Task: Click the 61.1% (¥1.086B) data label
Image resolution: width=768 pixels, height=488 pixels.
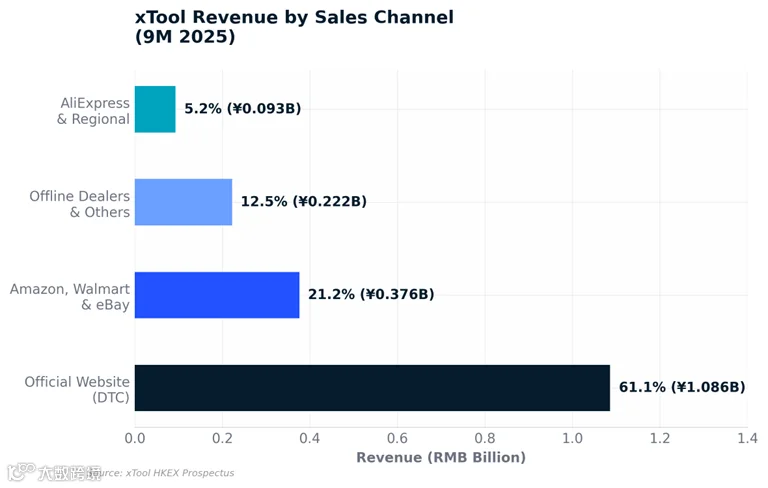Action: (682, 387)
